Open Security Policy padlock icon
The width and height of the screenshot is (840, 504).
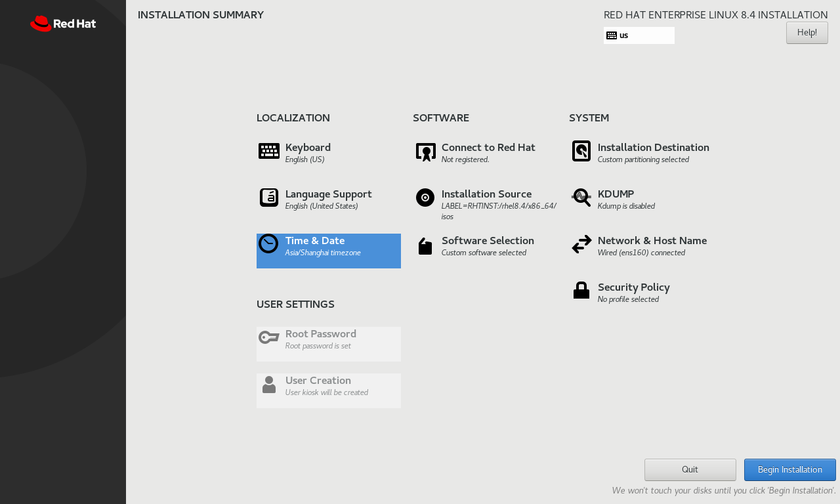tap(581, 291)
